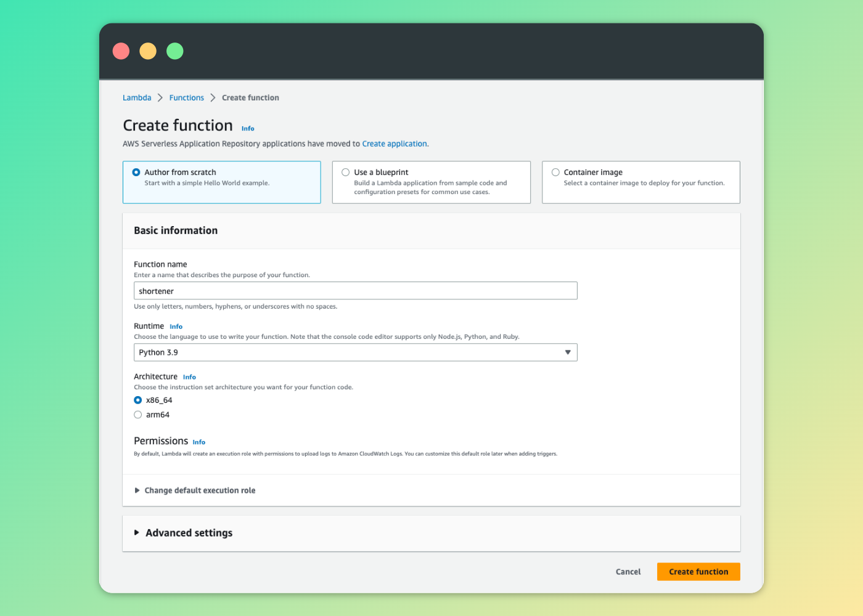Expand Change default execution role section
This screenshot has height=616, width=863.
(x=199, y=490)
